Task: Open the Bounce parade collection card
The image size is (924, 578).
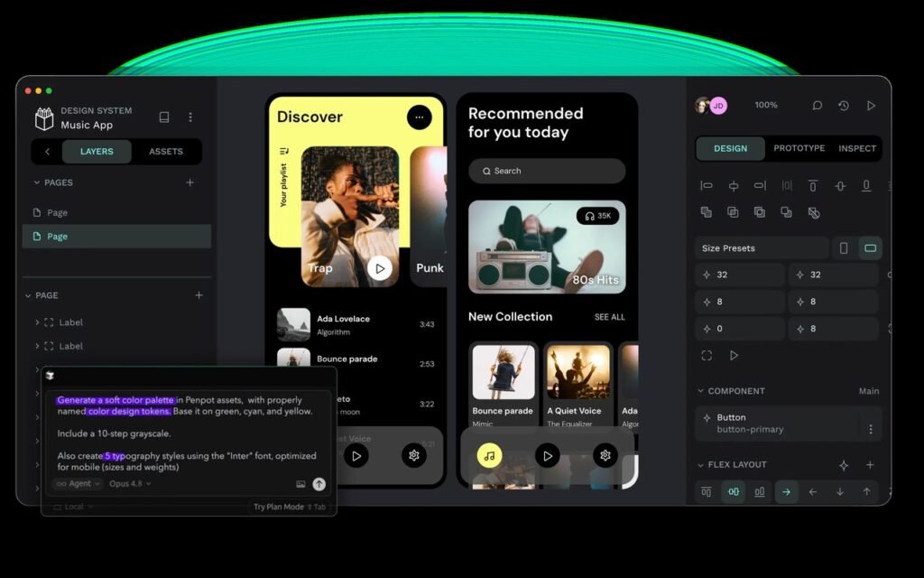Action: tap(504, 385)
